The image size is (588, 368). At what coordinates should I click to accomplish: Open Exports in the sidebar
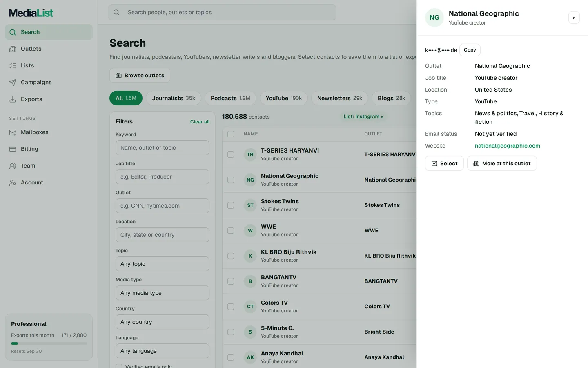(49, 99)
